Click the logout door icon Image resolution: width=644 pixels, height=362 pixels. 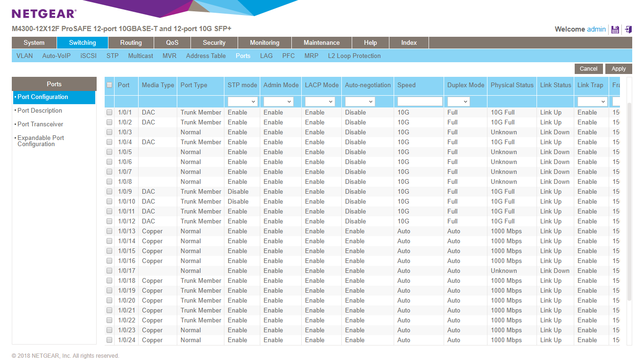[628, 29]
